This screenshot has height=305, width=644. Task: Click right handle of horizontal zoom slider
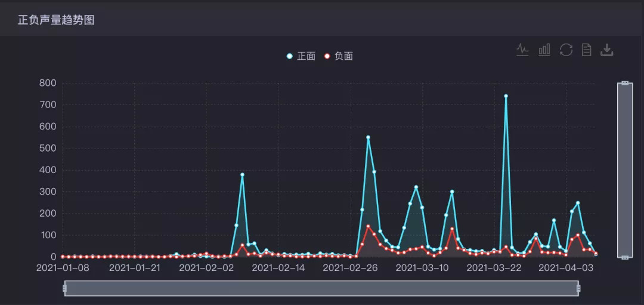click(x=578, y=288)
